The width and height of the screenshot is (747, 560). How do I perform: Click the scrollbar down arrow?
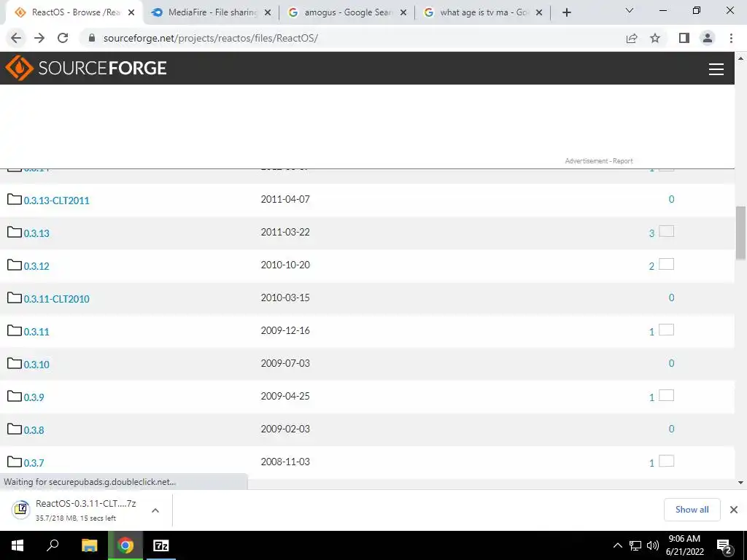tap(740, 483)
